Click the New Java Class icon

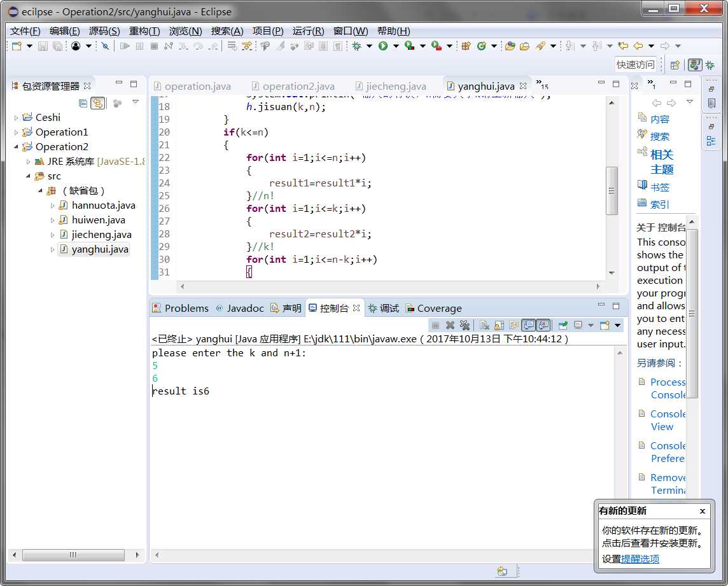[482, 46]
